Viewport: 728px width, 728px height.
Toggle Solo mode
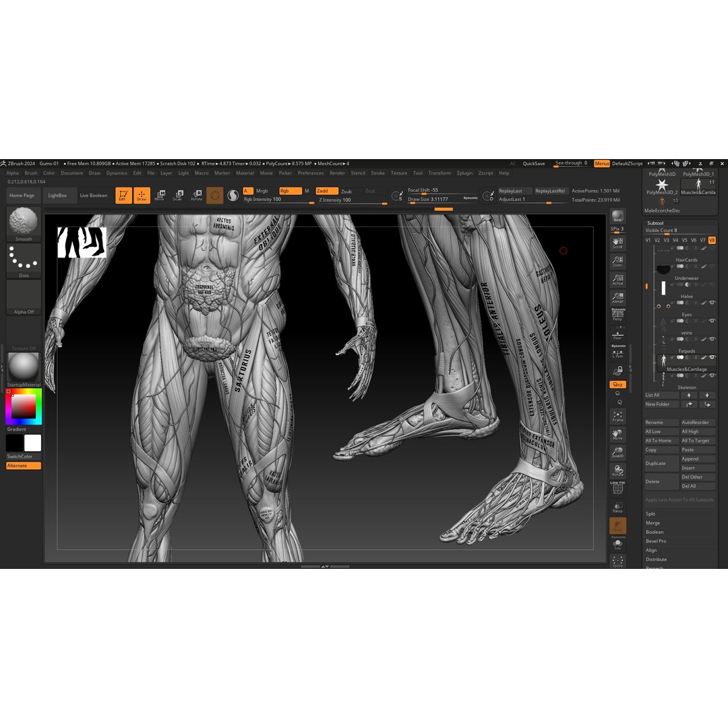617,544
